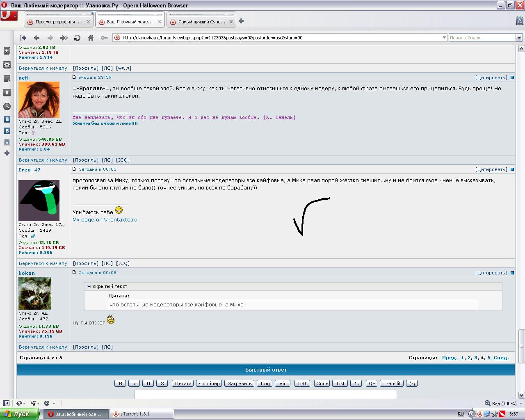Click the Home icon in navigation bar

point(91,38)
